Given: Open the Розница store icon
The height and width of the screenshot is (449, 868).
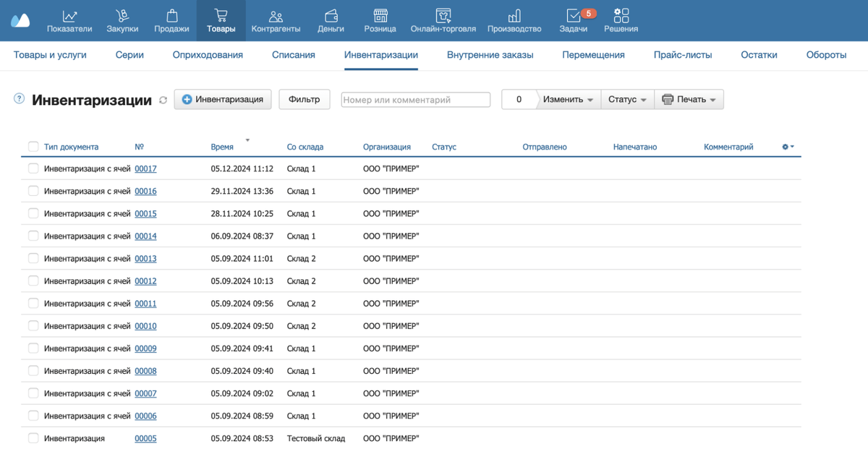Looking at the screenshot, I should (380, 16).
